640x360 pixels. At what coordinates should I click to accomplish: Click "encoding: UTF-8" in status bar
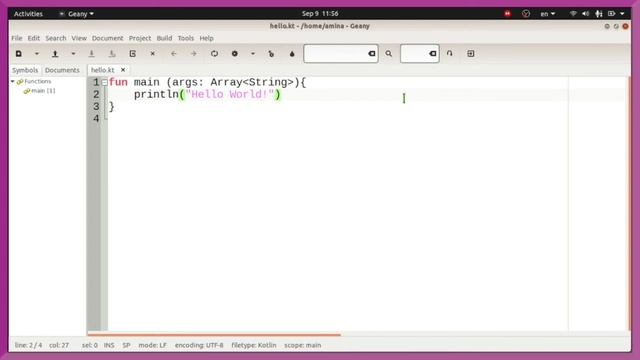pos(199,345)
